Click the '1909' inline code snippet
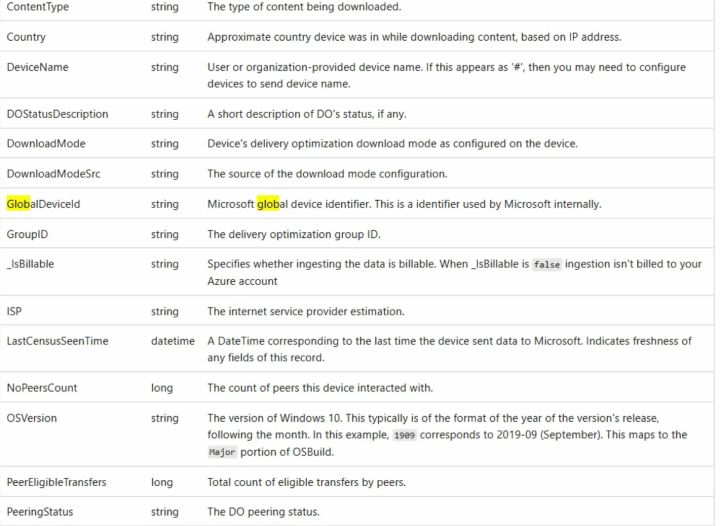The height and width of the screenshot is (526, 720). [404, 435]
